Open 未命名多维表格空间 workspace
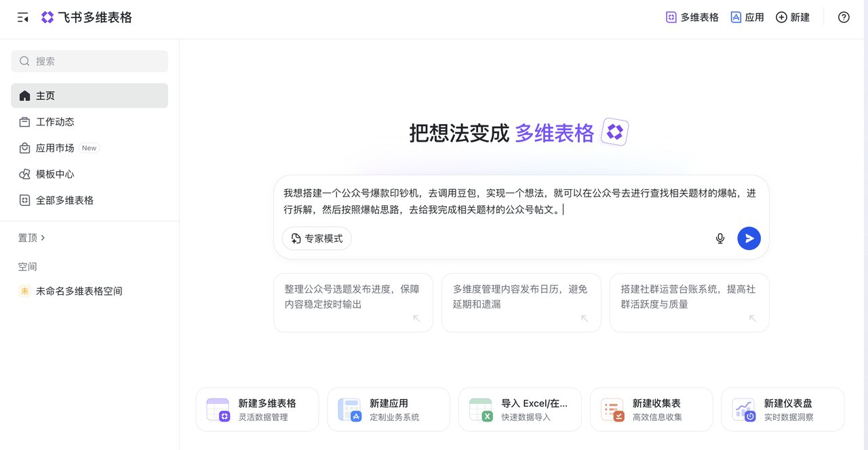868x450 pixels. [x=90, y=291]
